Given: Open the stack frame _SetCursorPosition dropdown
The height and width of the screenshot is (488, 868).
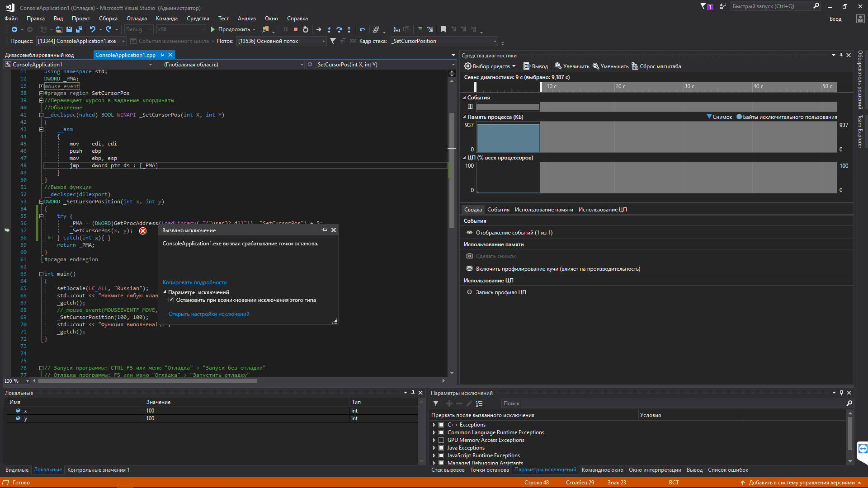Looking at the screenshot, I should (495, 41).
